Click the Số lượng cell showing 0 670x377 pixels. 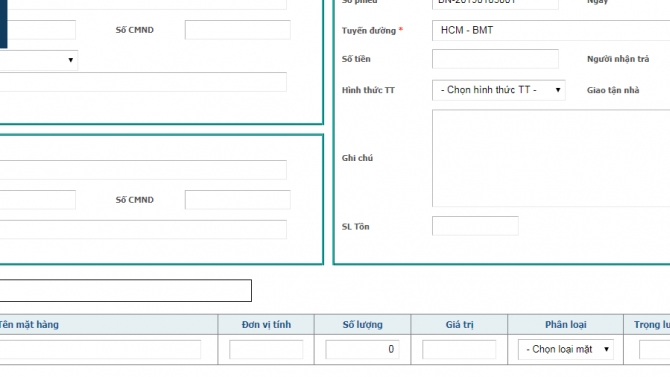click(x=362, y=349)
